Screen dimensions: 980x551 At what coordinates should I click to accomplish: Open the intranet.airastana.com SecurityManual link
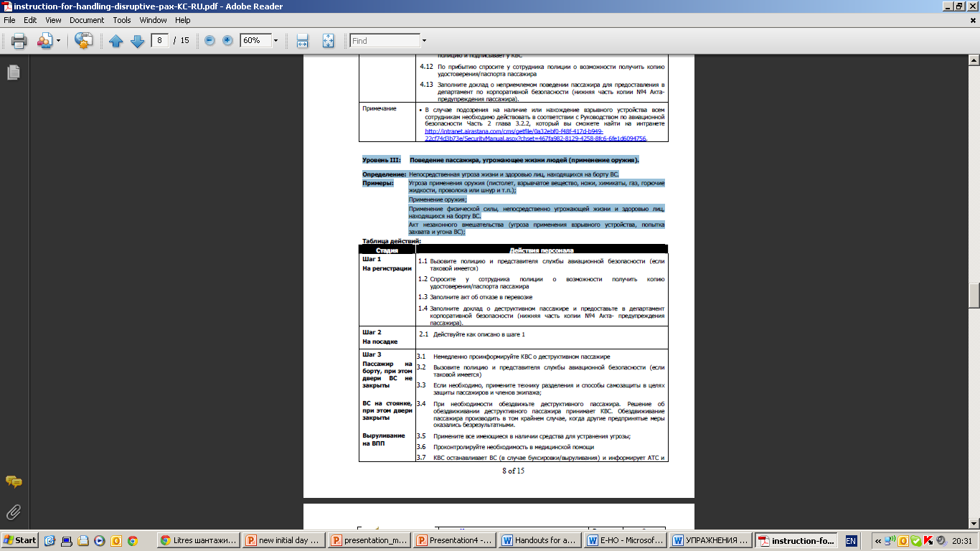(536, 135)
